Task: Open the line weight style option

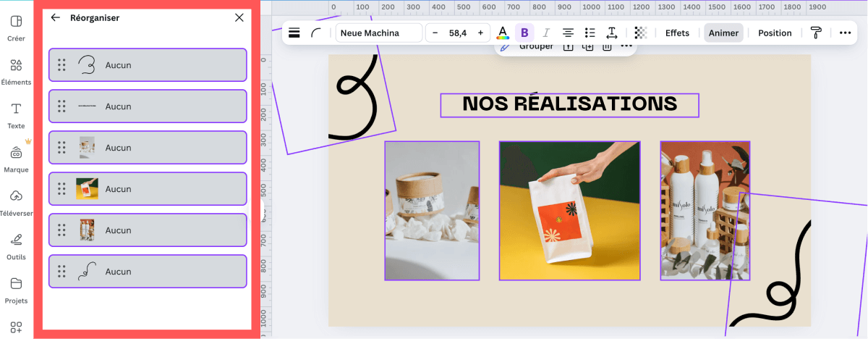Action: click(294, 33)
